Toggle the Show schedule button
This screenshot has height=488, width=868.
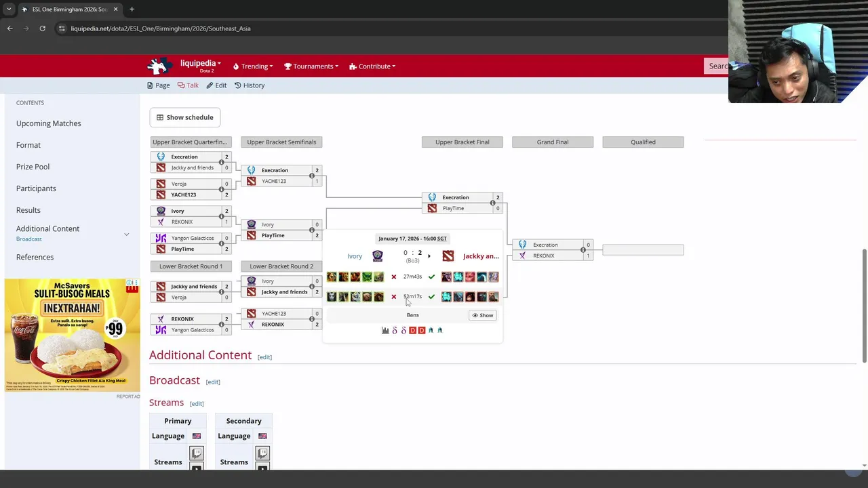[184, 117]
